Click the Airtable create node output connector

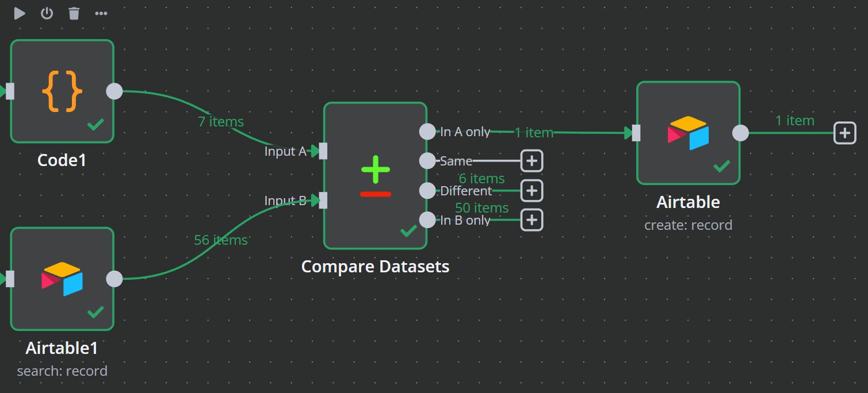pyautogui.click(x=740, y=133)
